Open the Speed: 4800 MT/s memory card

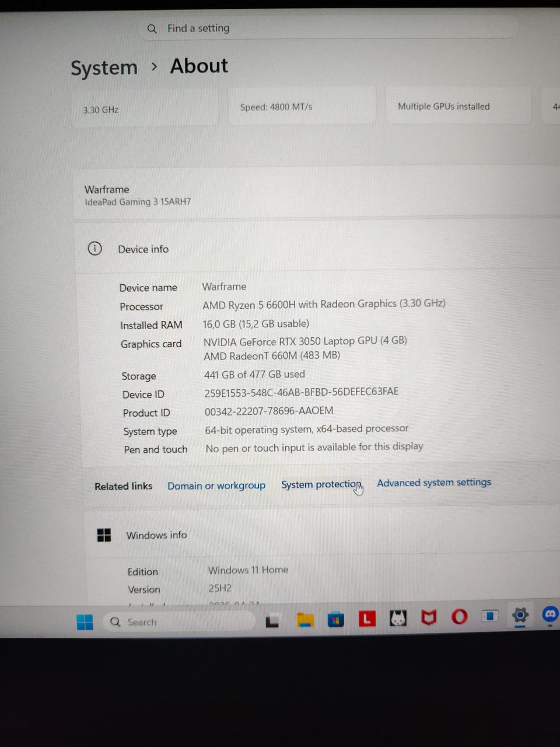302,106
